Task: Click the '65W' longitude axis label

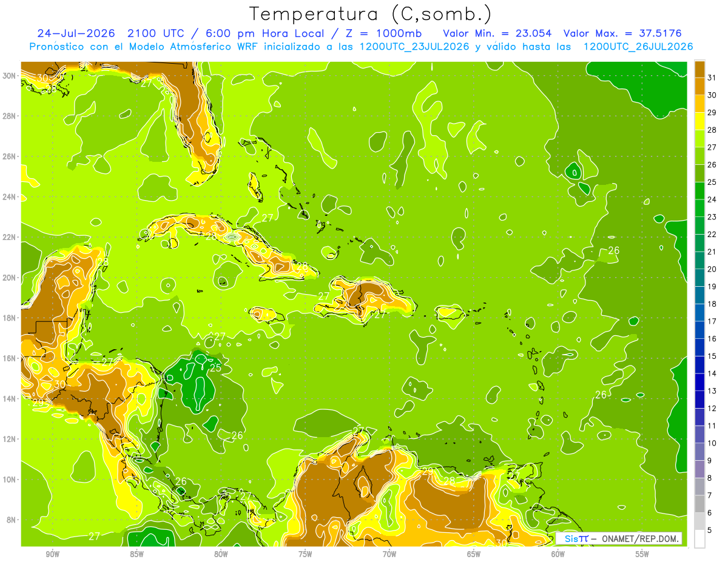Action: click(x=474, y=554)
